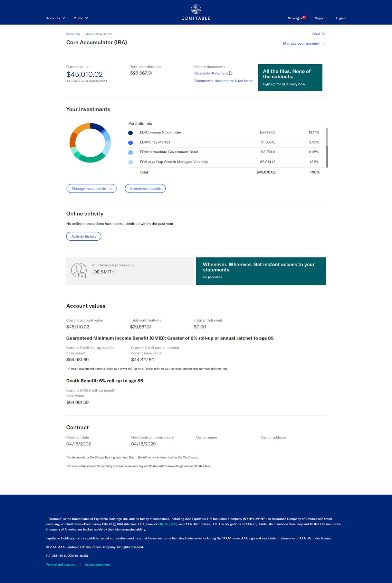Viewport: 392px width, 583px height.
Task: Click the Go paperless banner
Action: 261,271
